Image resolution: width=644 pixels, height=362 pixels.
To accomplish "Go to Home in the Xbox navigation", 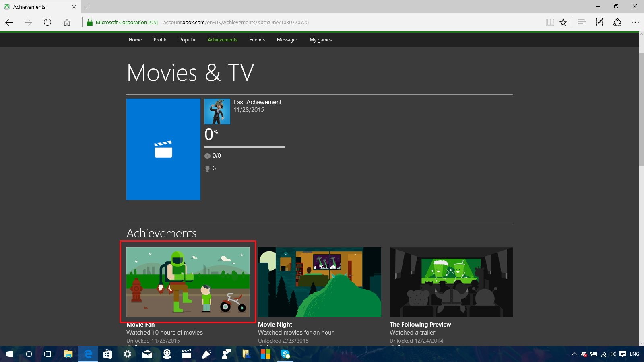I will (x=135, y=40).
